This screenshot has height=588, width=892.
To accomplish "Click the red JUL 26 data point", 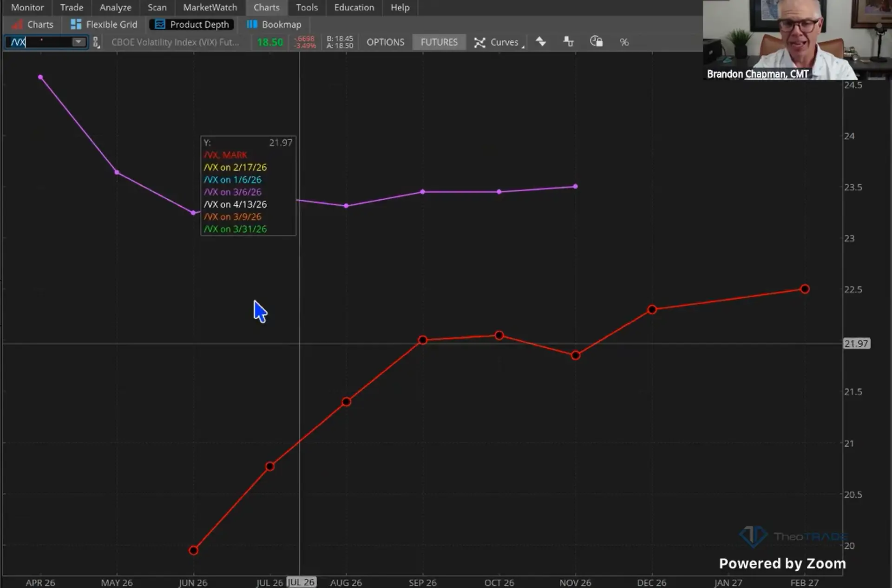I will (270, 466).
